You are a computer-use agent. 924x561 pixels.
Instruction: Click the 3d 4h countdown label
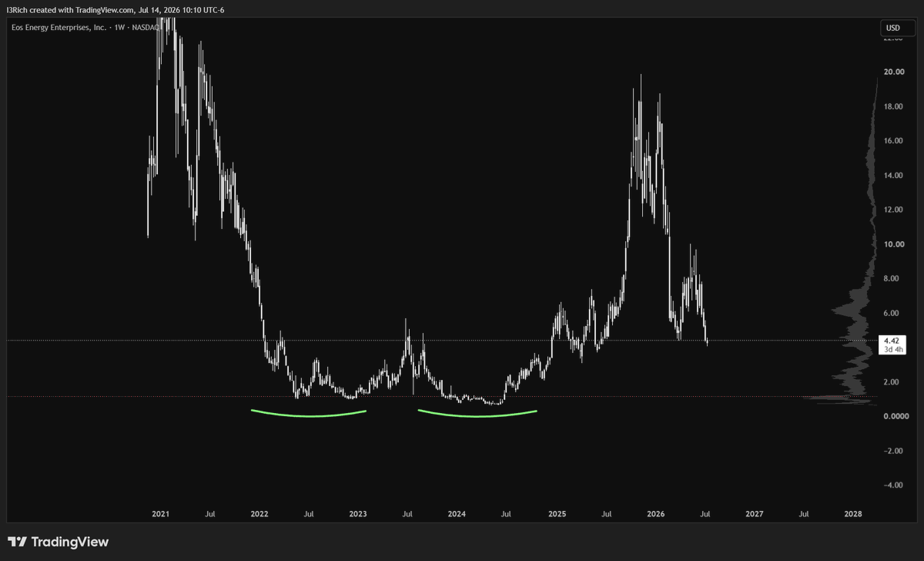892,350
